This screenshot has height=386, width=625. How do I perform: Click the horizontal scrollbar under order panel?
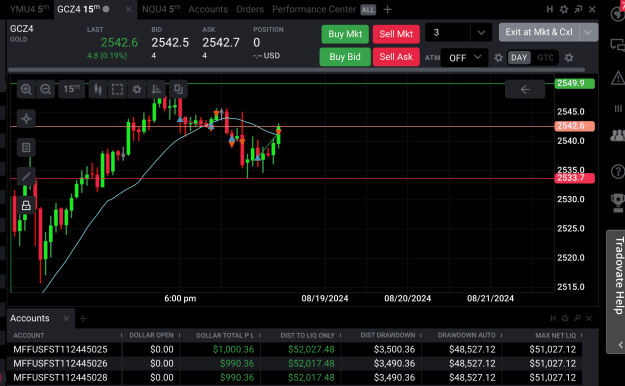click(x=297, y=70)
